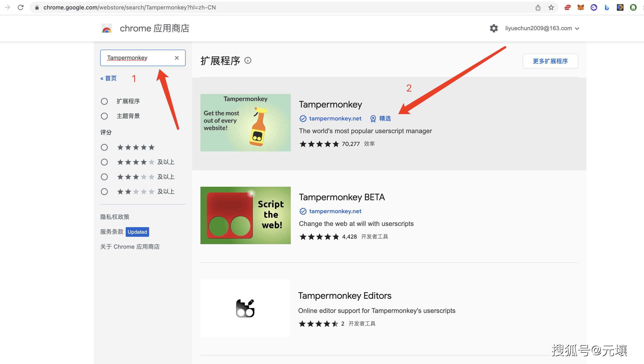Click the 更多扩展程序 button

[x=550, y=61]
